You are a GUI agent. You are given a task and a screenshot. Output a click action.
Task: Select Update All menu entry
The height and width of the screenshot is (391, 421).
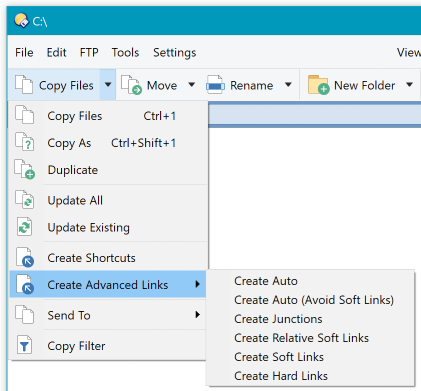109,200
